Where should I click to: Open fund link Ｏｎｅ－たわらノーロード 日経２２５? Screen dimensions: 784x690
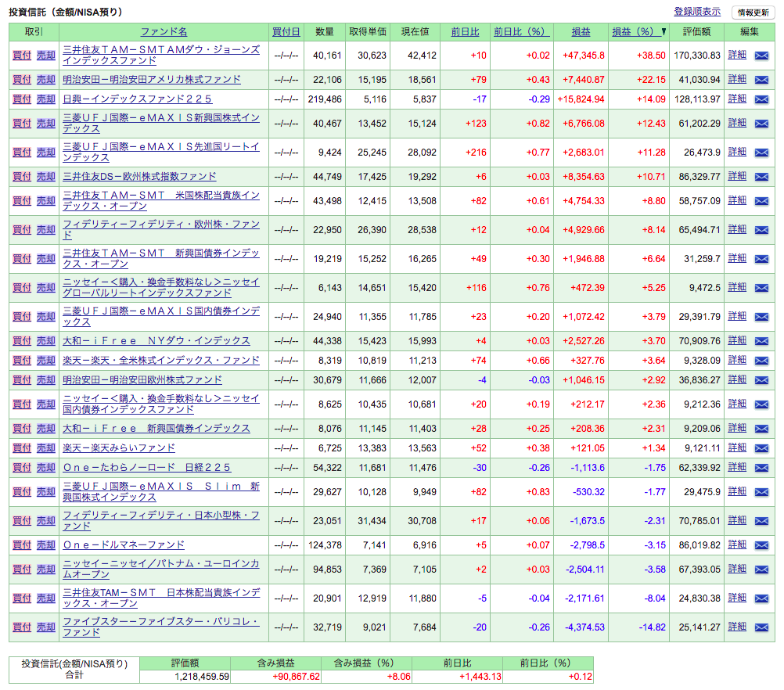click(146, 468)
